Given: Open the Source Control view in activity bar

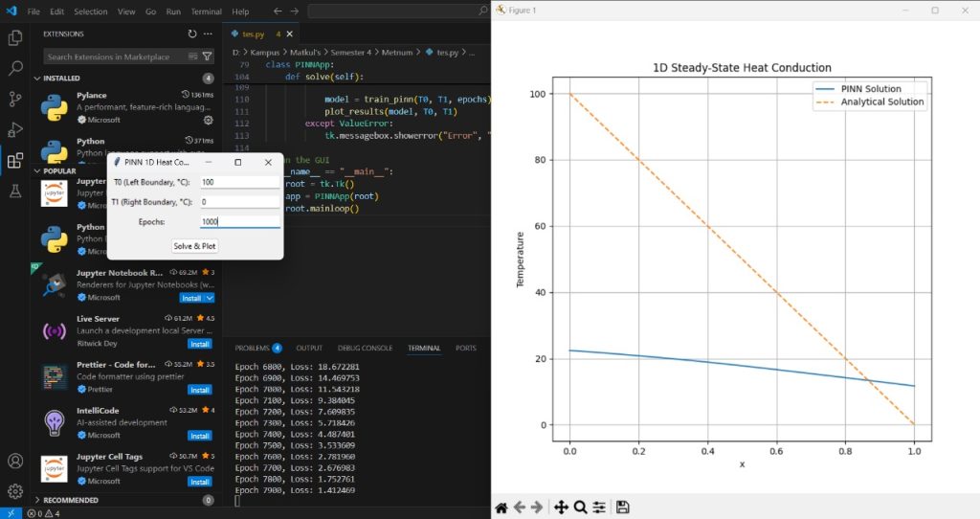Looking at the screenshot, I should coord(15,99).
